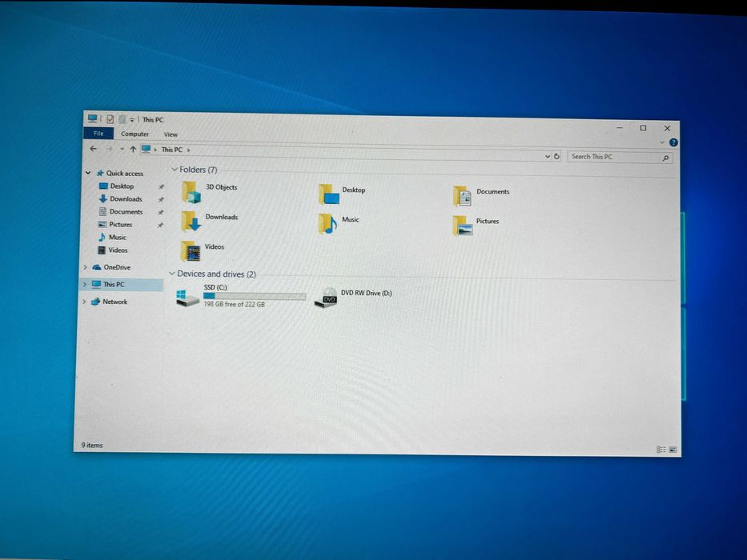Open the Documents folder icon in Folders

point(462,196)
